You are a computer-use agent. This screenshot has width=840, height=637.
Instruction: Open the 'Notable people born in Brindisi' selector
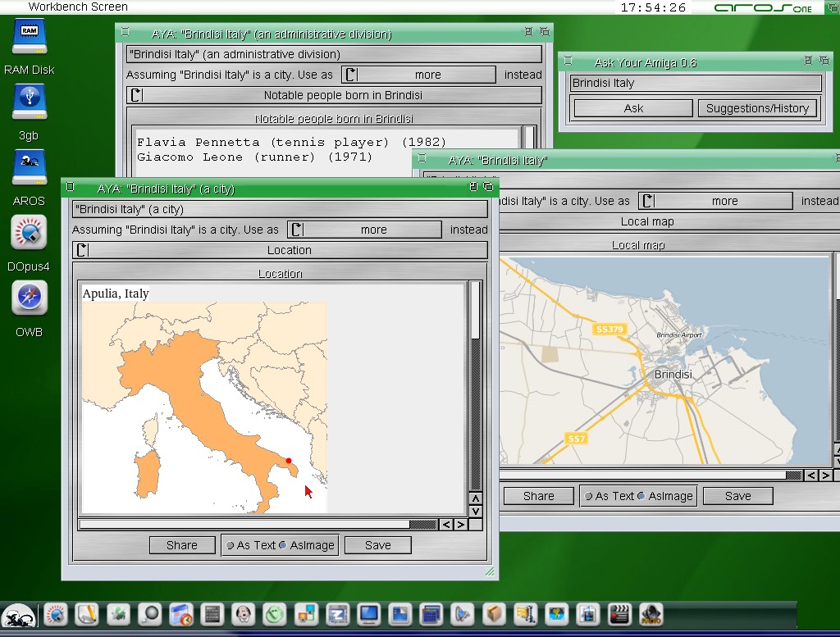pyautogui.click(x=334, y=95)
